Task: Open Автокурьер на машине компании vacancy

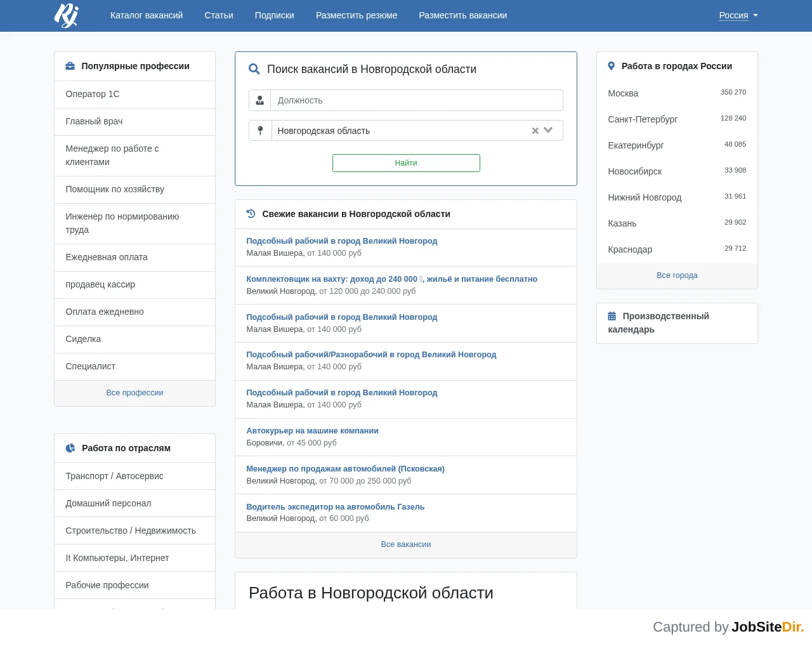Action: click(312, 431)
